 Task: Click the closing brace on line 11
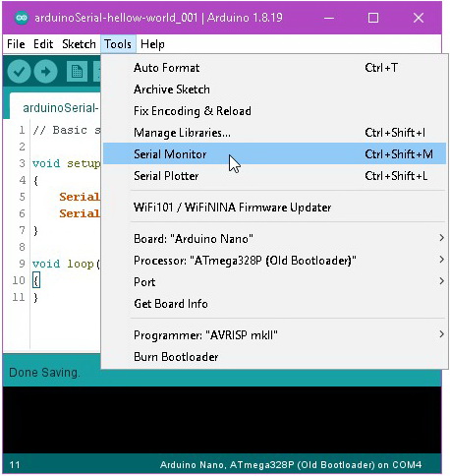(35, 297)
